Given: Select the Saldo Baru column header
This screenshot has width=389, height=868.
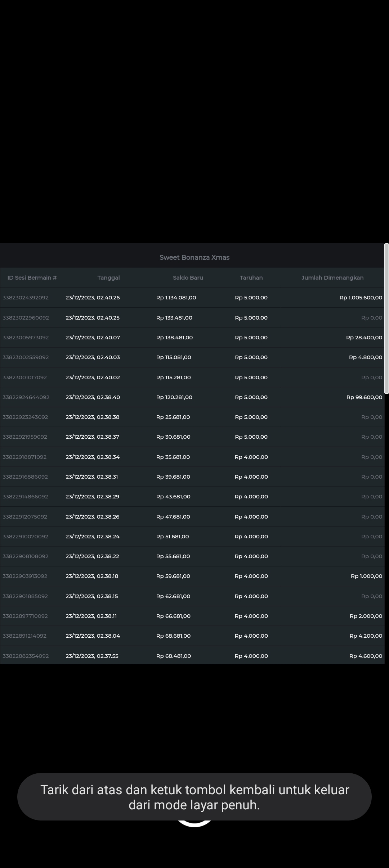Looking at the screenshot, I should 188,277.
